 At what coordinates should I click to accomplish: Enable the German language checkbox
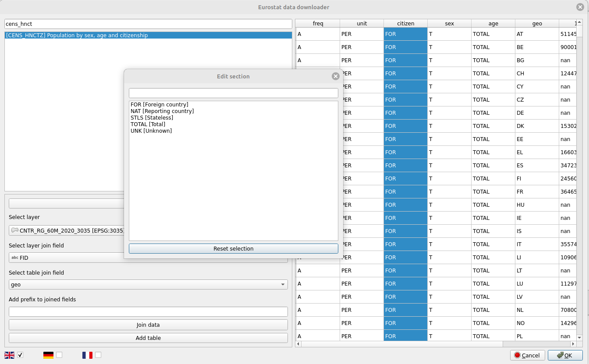click(x=59, y=355)
